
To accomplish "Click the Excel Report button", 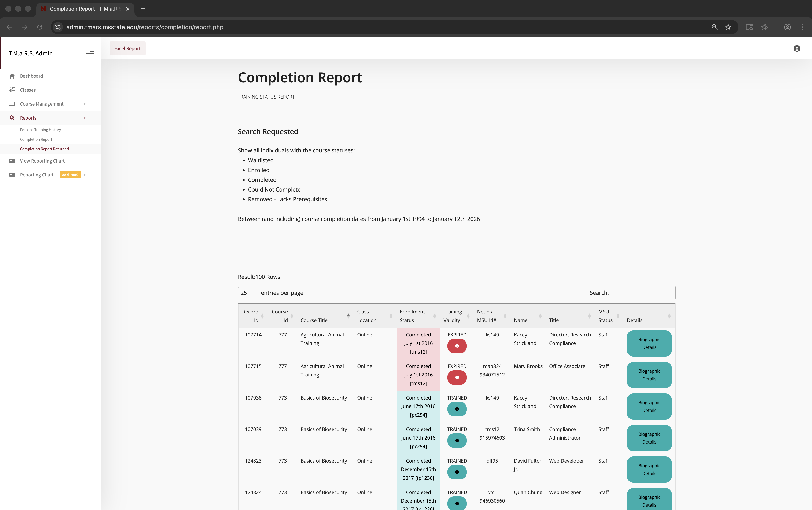I will (x=128, y=48).
